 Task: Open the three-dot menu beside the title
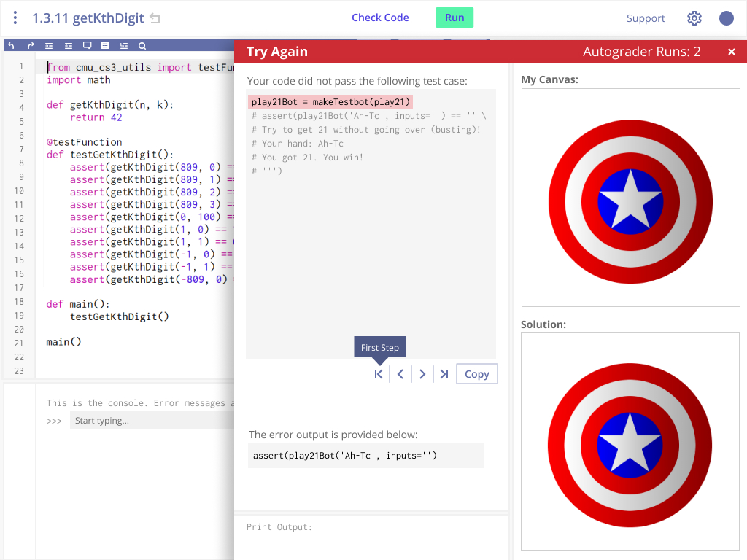point(15,18)
